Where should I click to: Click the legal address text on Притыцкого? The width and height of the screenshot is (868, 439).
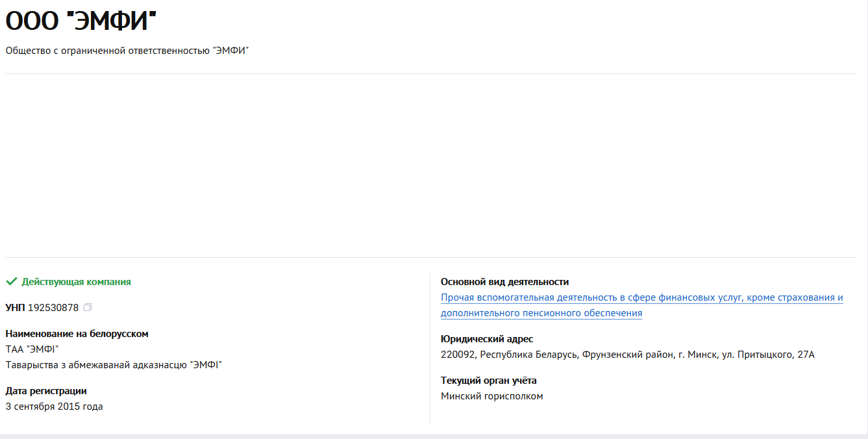pos(627,355)
